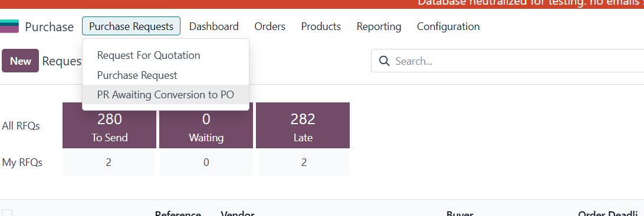Open the Purchase Requests menu
644x216 pixels.
[x=131, y=26]
